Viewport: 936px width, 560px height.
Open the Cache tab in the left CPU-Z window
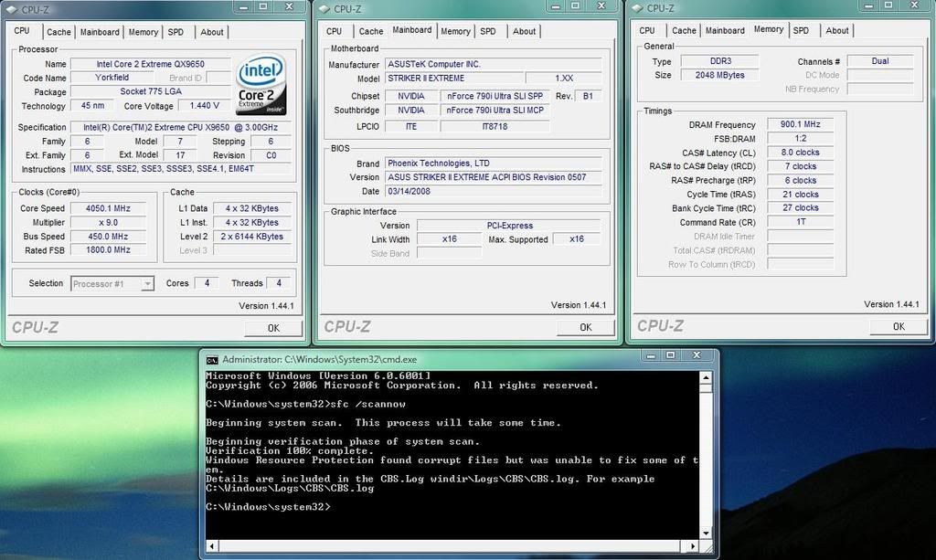[58, 32]
